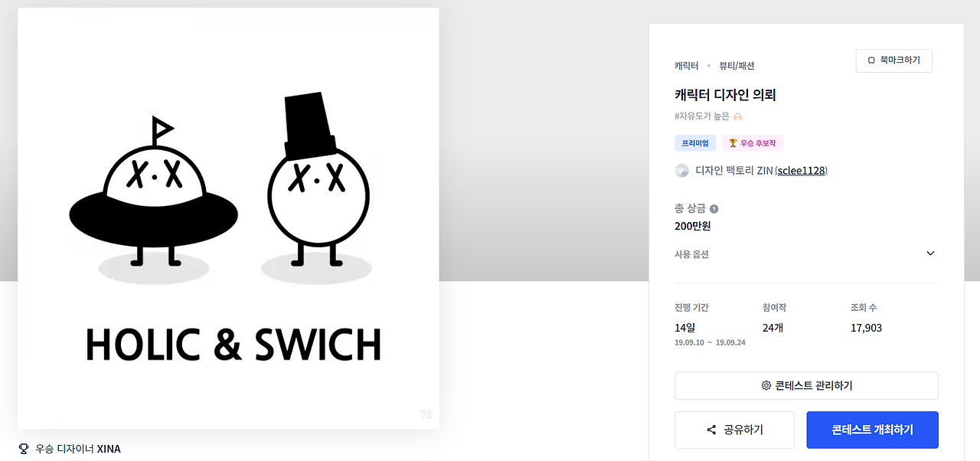Click the 콘테스트 개최하기 blue button
980x461 pixels.
[872, 430]
